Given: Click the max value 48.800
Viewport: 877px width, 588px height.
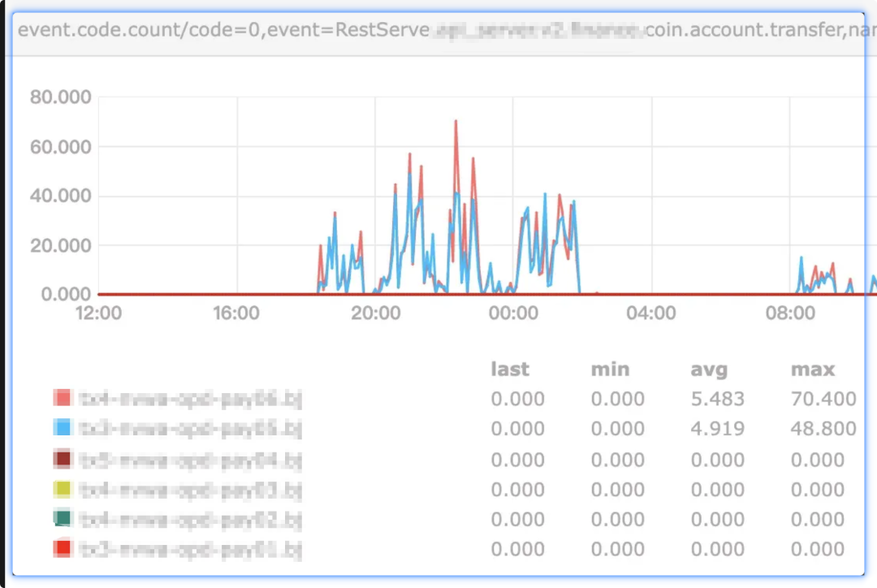Looking at the screenshot, I should [823, 429].
